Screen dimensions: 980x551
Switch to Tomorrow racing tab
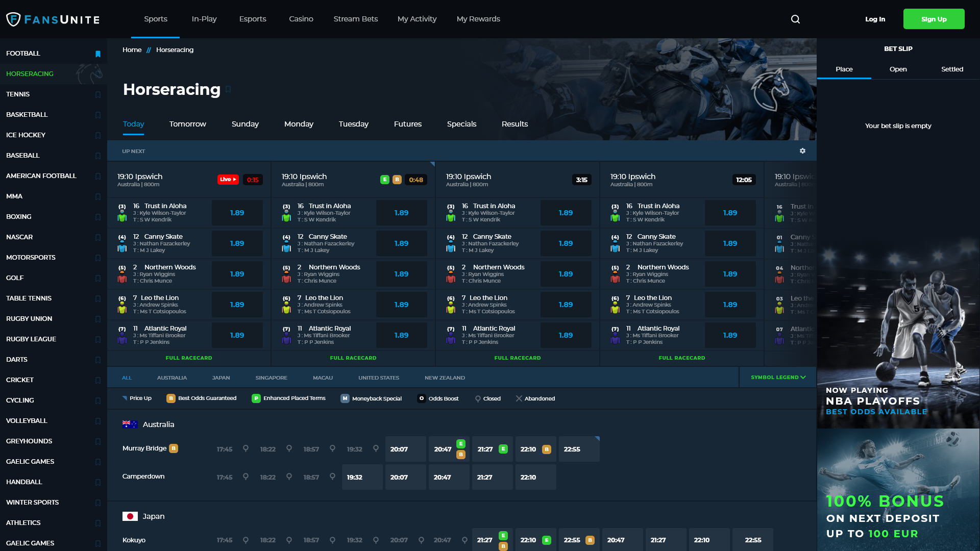[187, 124]
